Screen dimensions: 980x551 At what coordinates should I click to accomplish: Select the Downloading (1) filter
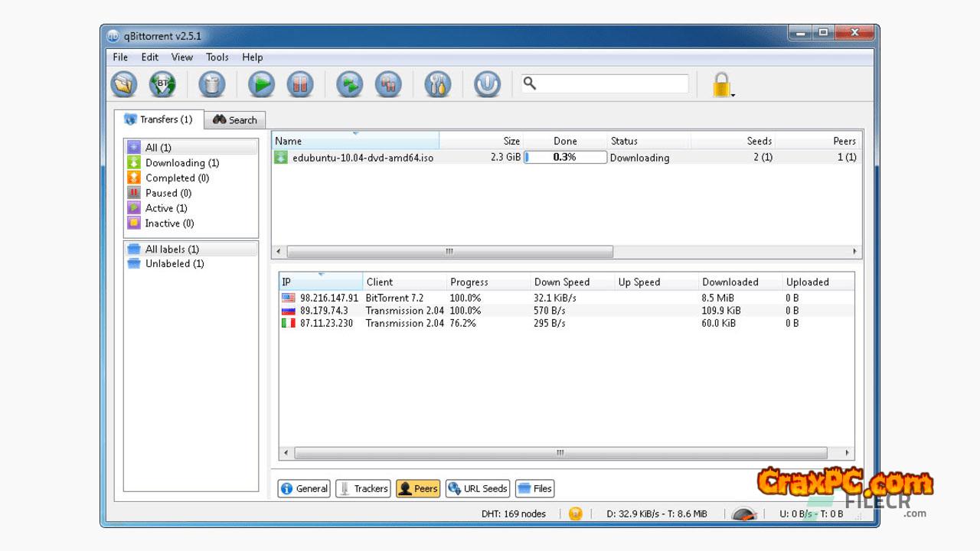[182, 162]
